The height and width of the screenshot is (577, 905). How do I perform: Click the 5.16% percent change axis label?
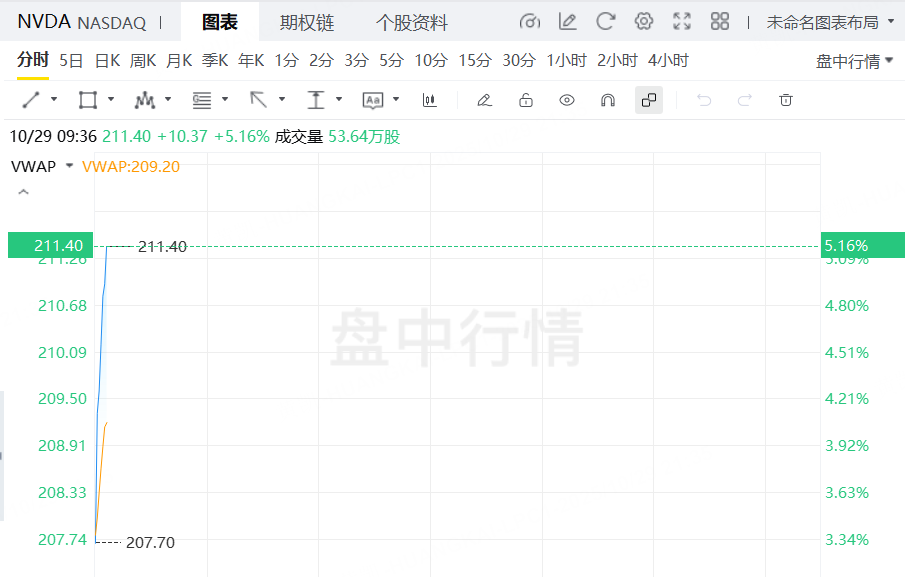click(862, 245)
